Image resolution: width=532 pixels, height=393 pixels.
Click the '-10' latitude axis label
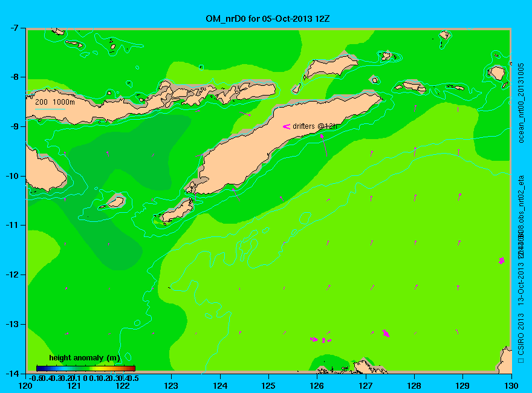pos(11,176)
